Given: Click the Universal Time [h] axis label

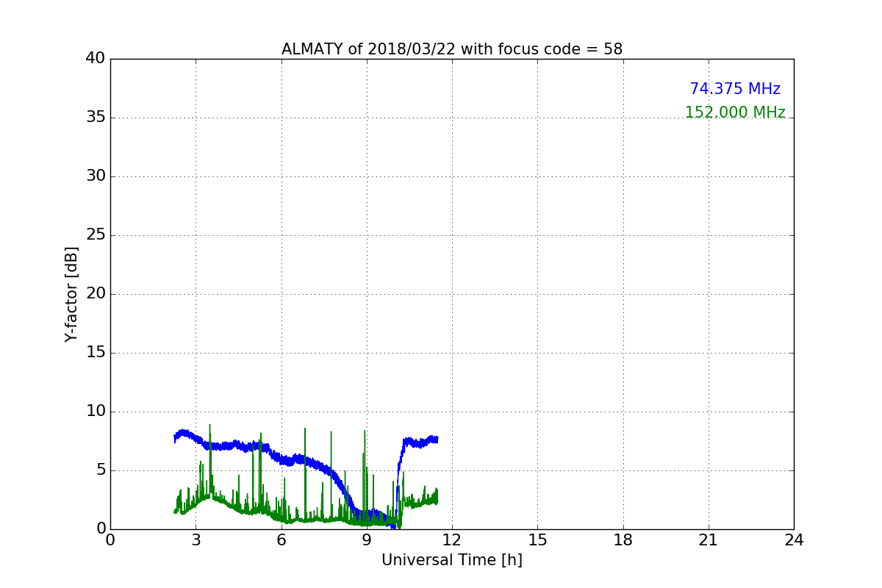Looking at the screenshot, I should coord(452,560).
